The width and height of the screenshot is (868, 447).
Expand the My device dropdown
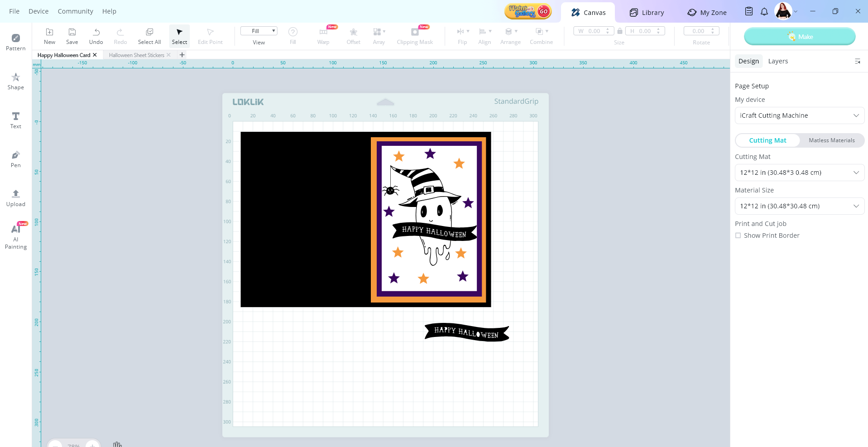799,115
